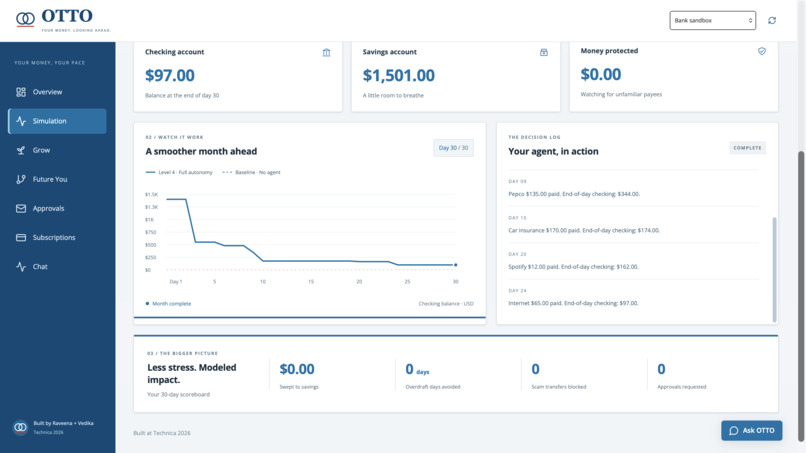Click the savings icon on Savings account card
The image size is (806, 453).
pyautogui.click(x=544, y=52)
